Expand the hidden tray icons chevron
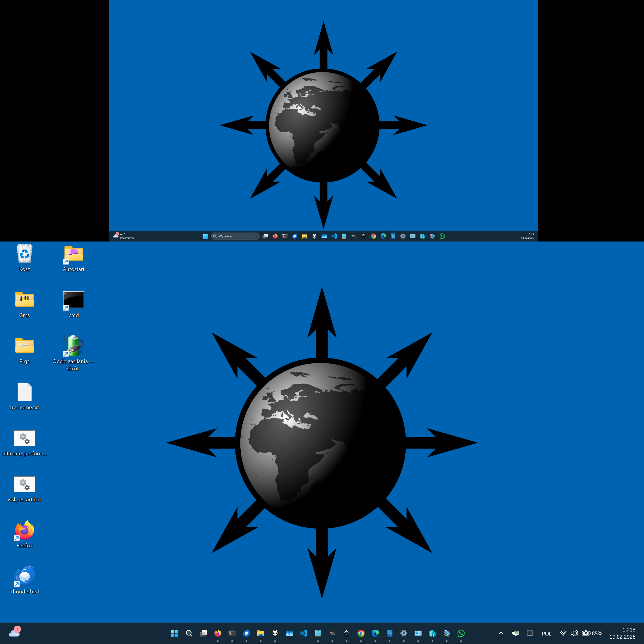The image size is (644, 644). pos(501,633)
